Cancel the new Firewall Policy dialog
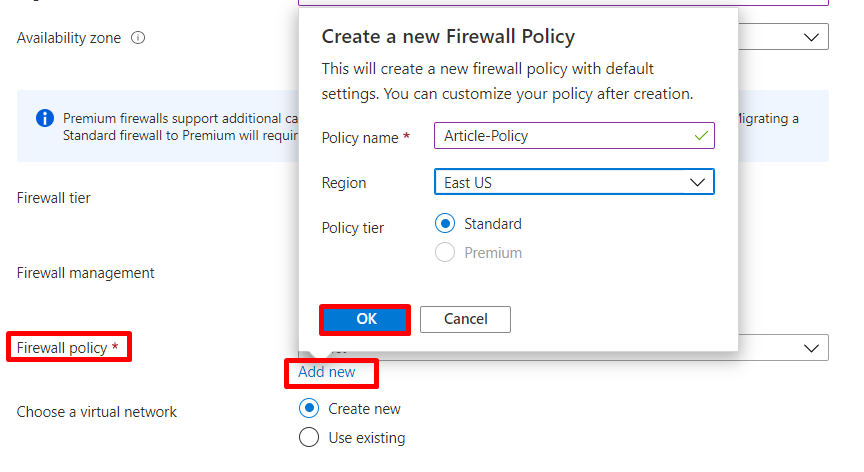Screen dimensions: 864x472 [x=465, y=319]
